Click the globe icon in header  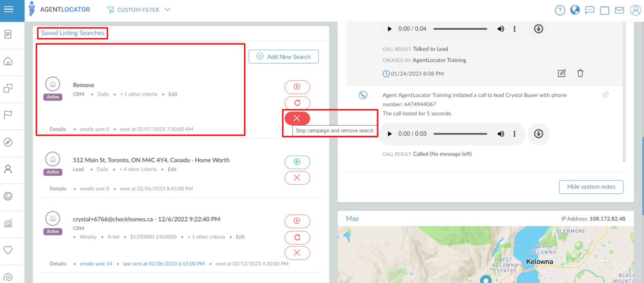click(575, 10)
